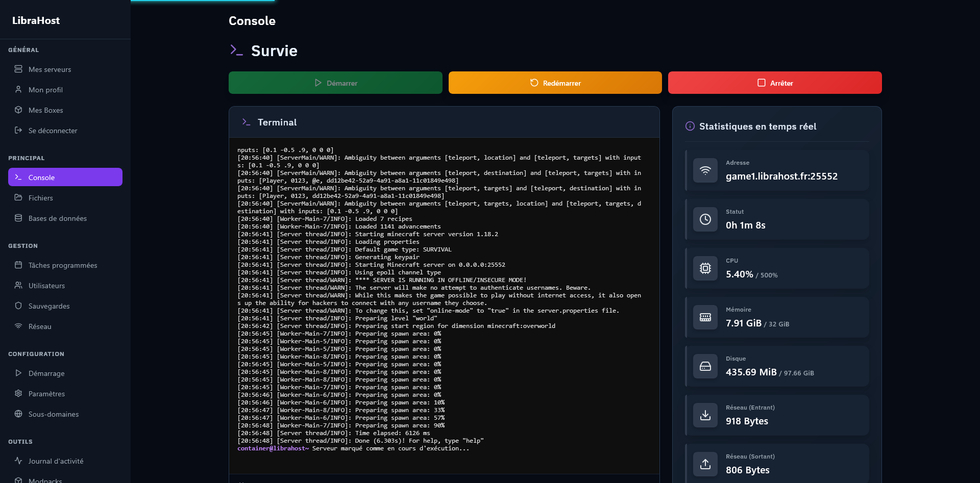This screenshot has height=483, width=980.
Task: Select Console in the sidebar
Action: (65, 177)
